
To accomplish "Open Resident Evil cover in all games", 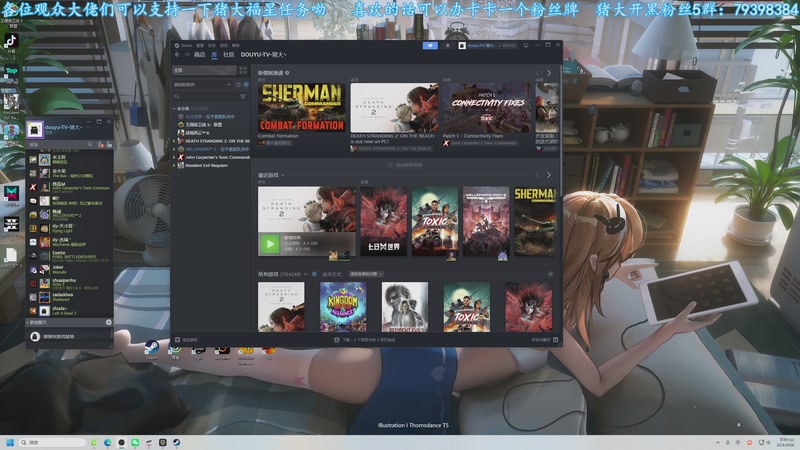I will coord(405,307).
